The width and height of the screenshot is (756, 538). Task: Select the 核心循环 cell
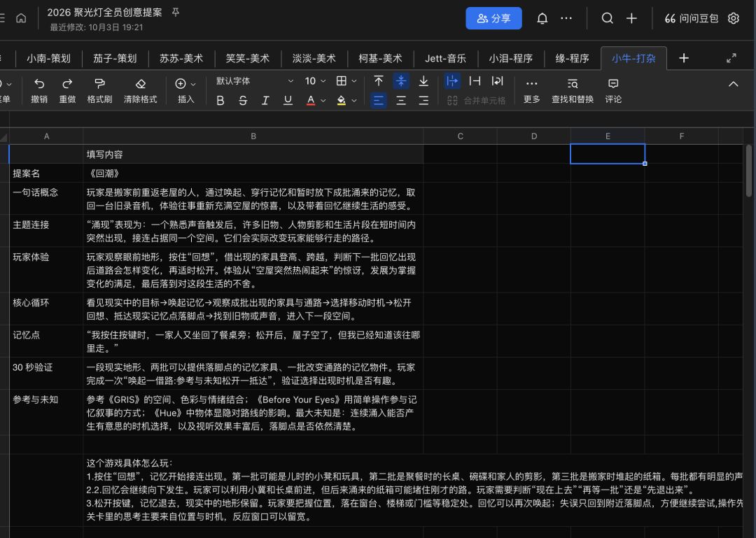(46, 309)
